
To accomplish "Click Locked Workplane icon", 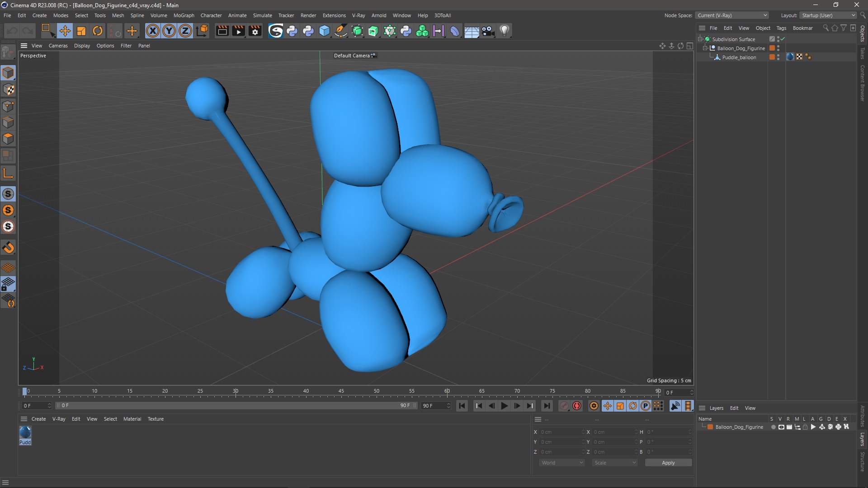I will (x=8, y=284).
